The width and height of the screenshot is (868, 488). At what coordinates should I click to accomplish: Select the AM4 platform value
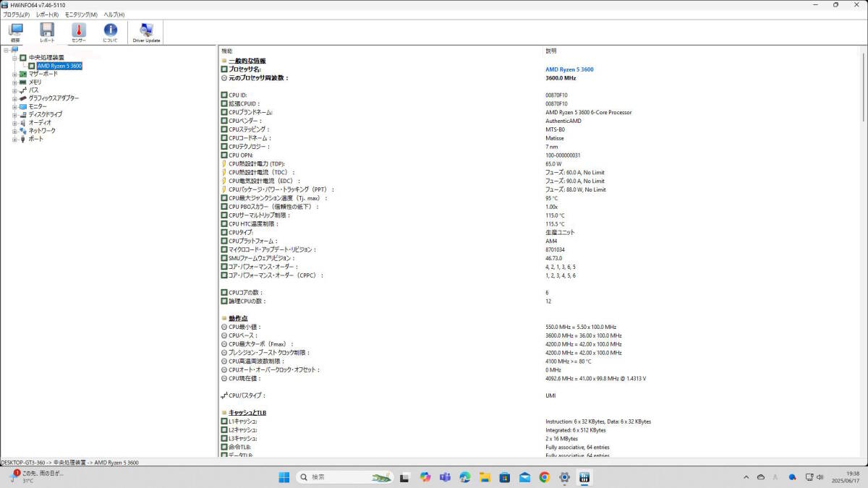click(x=551, y=241)
